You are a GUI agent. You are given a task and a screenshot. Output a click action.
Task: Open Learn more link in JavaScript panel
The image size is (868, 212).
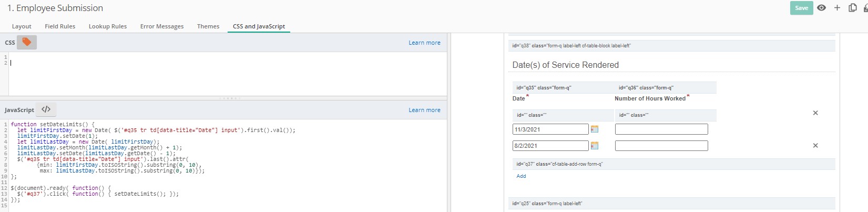click(x=425, y=110)
